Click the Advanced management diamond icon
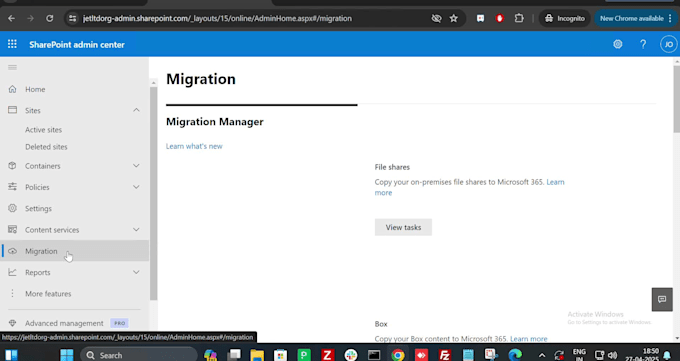This screenshot has height=361, width=680. (13, 323)
